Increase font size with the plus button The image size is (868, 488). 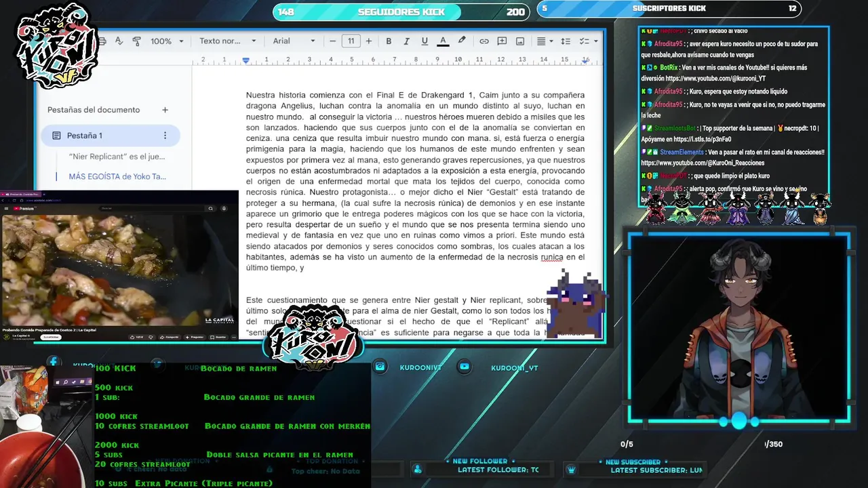[x=369, y=41]
